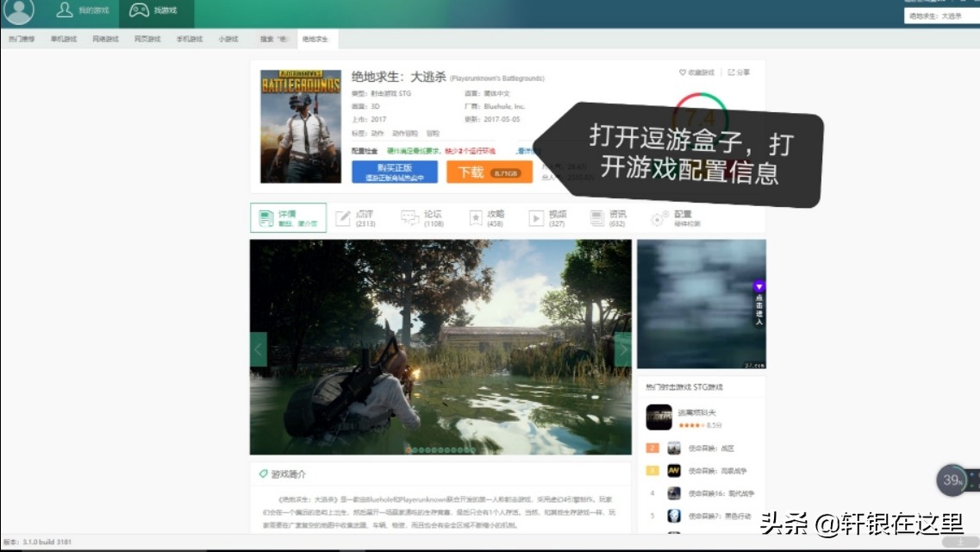
Task: Open the 视频 videos tab
Action: tap(547, 217)
